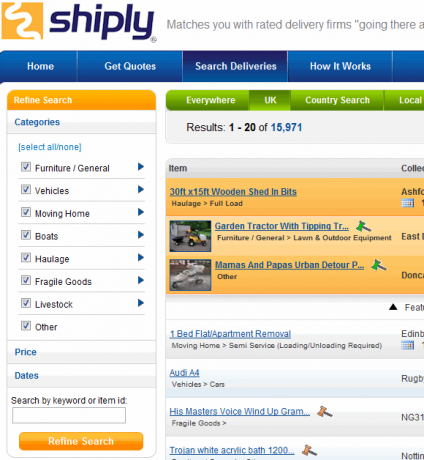Toggle the Livestock checkbox

[26, 303]
